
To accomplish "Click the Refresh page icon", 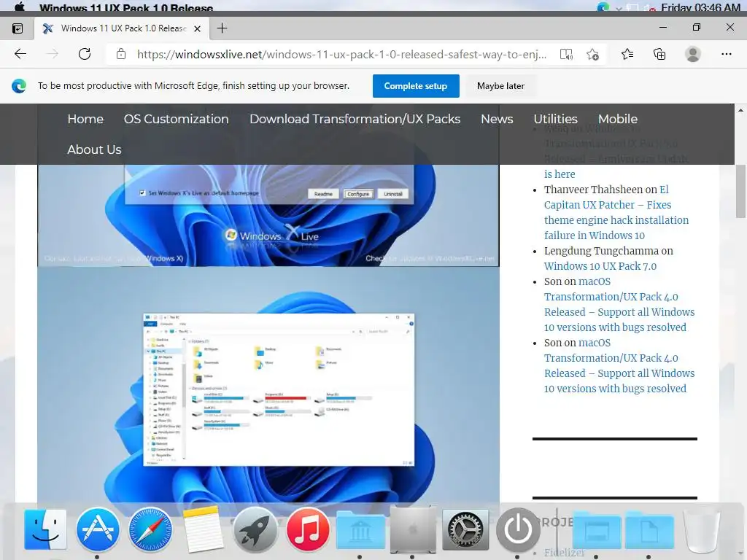I will point(85,54).
